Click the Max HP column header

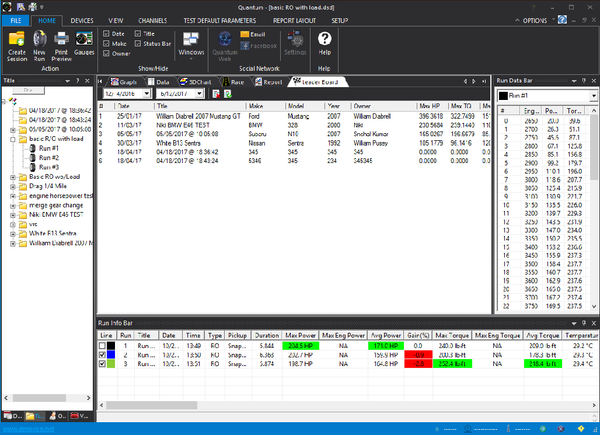click(430, 104)
